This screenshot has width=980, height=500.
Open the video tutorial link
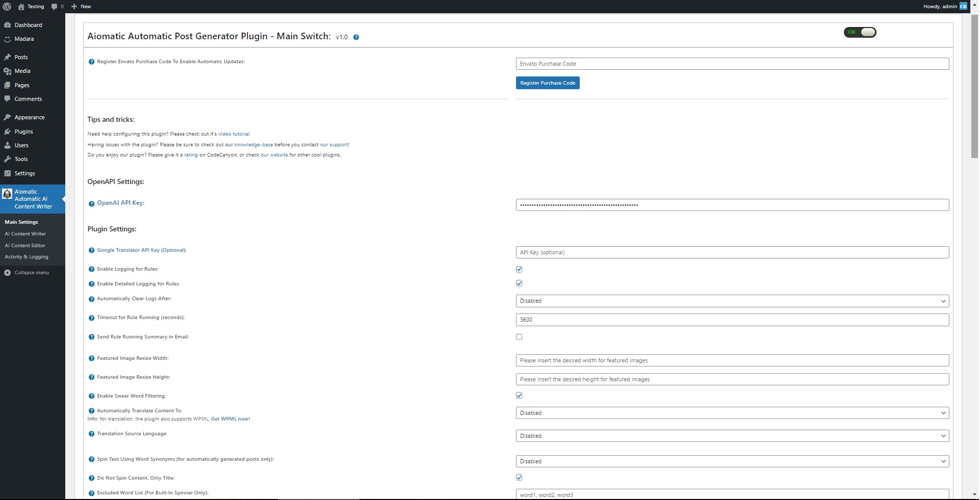coord(234,134)
